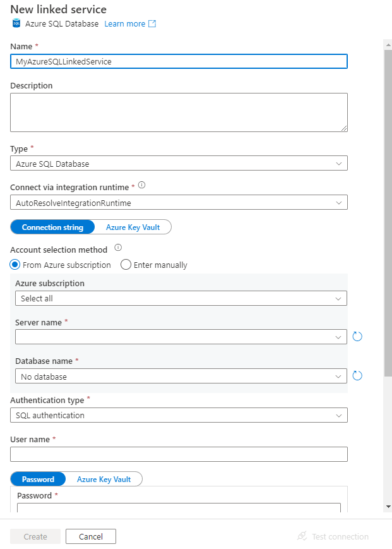Viewport: 392px width, 549px height.
Task: Refresh the Database name list
Action: click(357, 375)
